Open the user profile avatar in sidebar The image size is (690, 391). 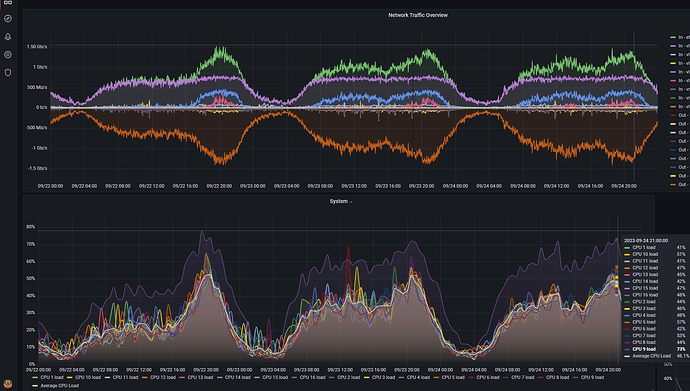point(7,384)
